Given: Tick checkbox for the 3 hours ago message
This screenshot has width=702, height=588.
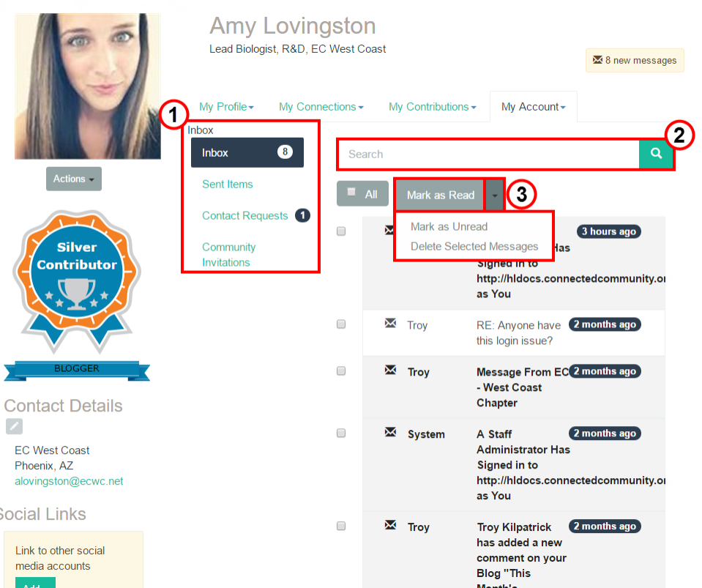Looking at the screenshot, I should 341,231.
